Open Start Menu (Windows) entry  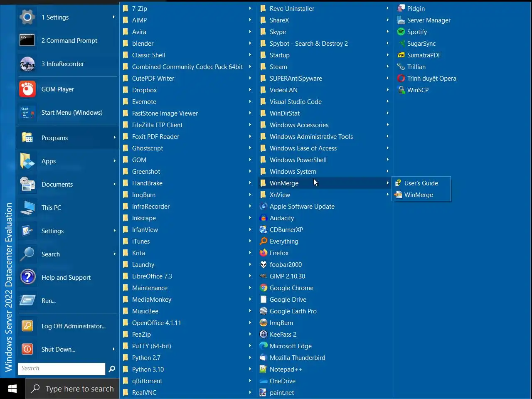(x=67, y=112)
